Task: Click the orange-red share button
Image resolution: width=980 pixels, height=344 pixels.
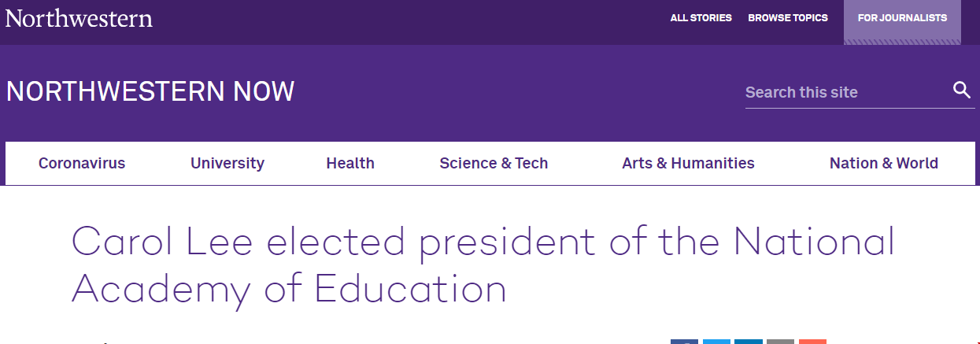Action: (x=812, y=342)
